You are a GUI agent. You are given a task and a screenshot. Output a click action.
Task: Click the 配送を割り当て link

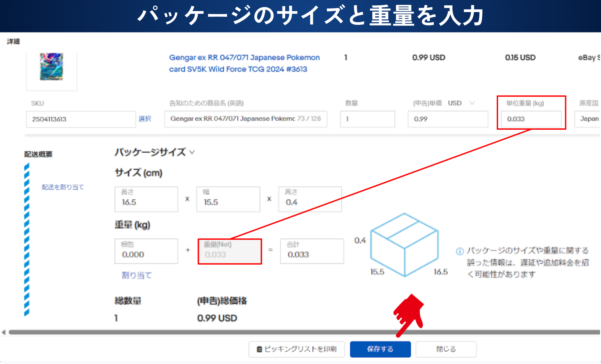[x=63, y=187]
